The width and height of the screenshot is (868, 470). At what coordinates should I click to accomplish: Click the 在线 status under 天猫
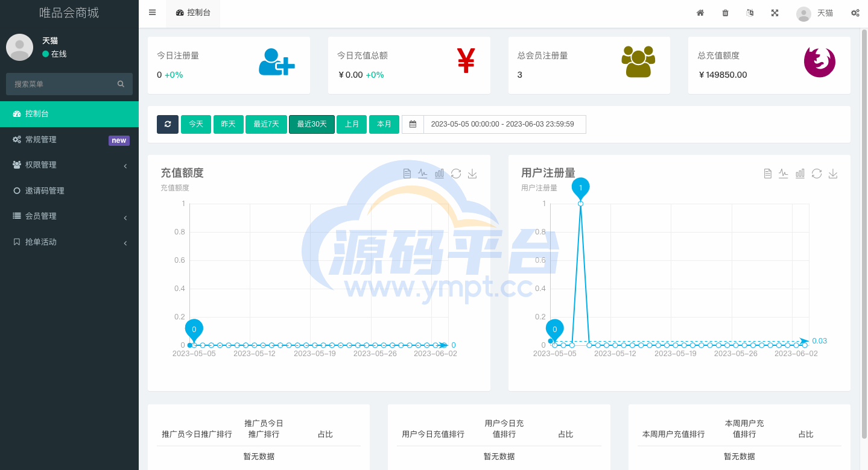pyautogui.click(x=54, y=54)
